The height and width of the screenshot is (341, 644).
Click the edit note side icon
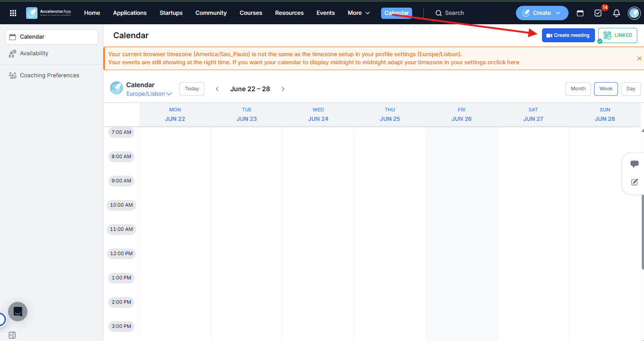[x=635, y=182]
